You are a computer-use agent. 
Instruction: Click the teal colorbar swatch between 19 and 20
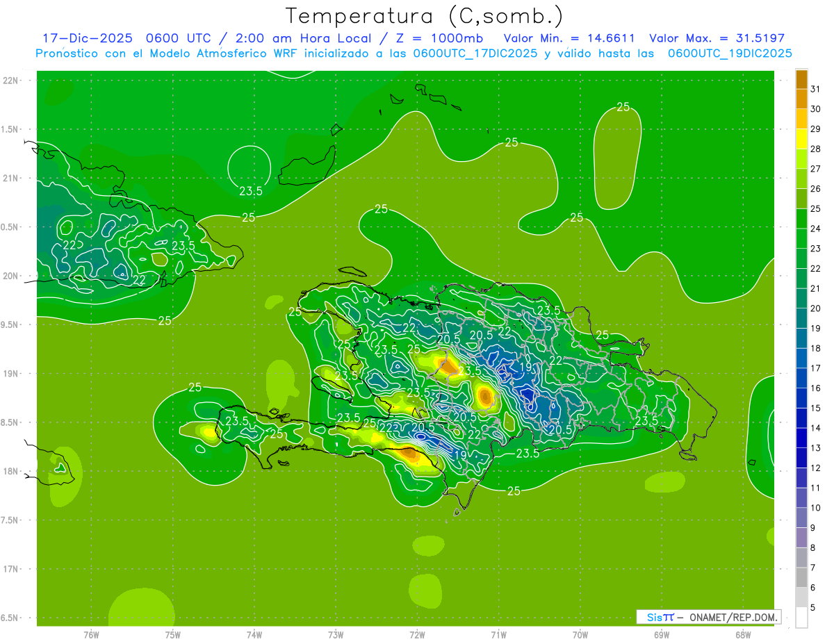pyautogui.click(x=801, y=318)
